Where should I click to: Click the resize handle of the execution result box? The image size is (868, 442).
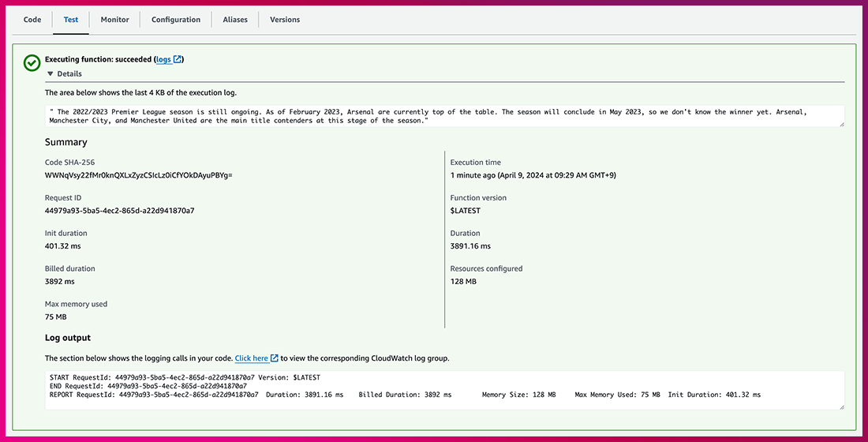tap(840, 124)
